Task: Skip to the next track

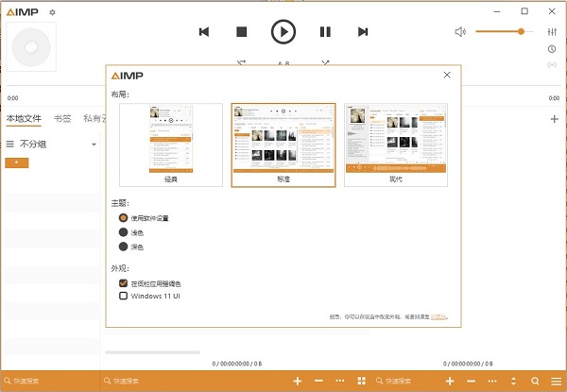Action: pyautogui.click(x=363, y=32)
